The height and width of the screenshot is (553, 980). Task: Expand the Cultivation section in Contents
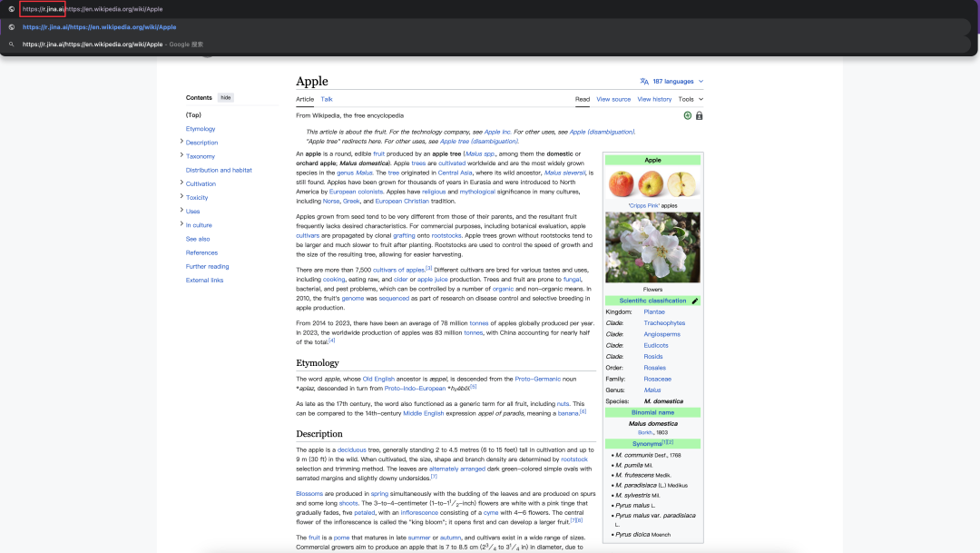coord(182,183)
